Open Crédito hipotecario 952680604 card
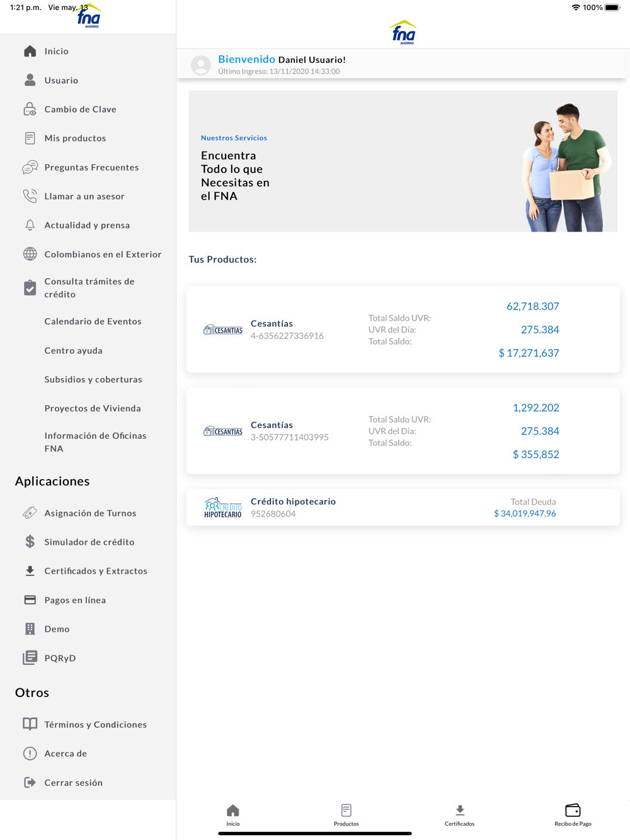This screenshot has width=630, height=840. pos(403,508)
